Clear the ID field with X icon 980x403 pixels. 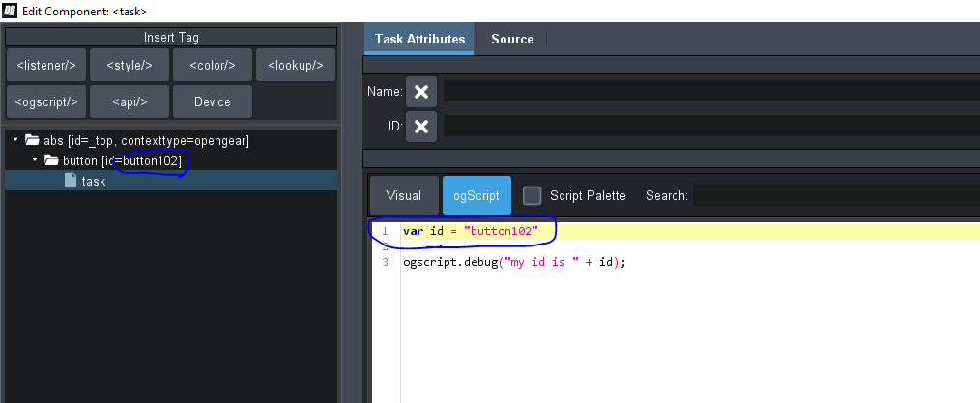point(420,127)
